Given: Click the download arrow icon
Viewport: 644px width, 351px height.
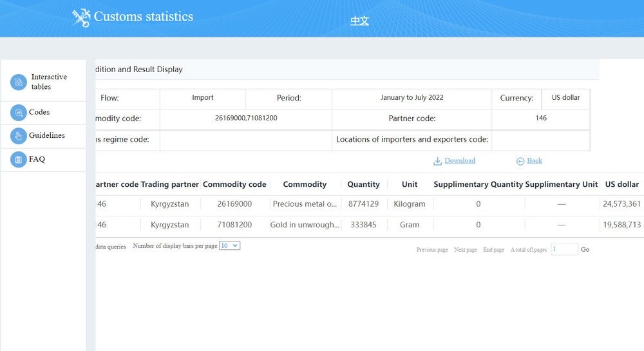Looking at the screenshot, I should click(437, 161).
